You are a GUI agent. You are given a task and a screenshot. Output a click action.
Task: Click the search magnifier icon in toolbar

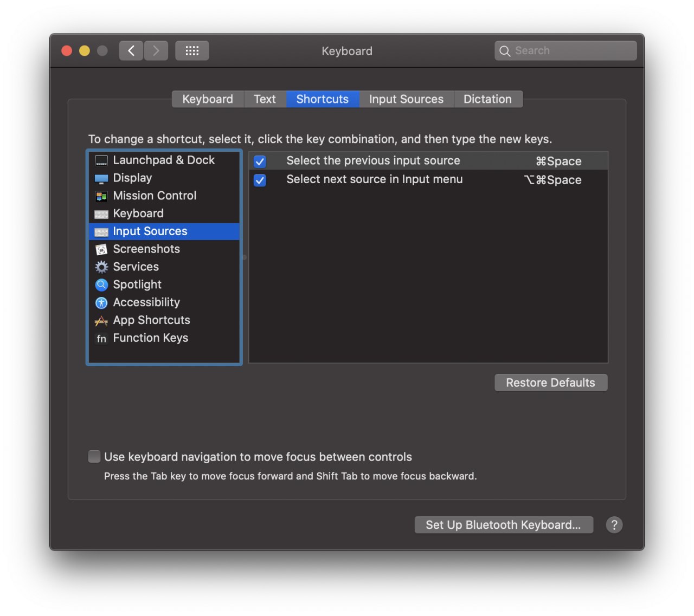pyautogui.click(x=505, y=51)
